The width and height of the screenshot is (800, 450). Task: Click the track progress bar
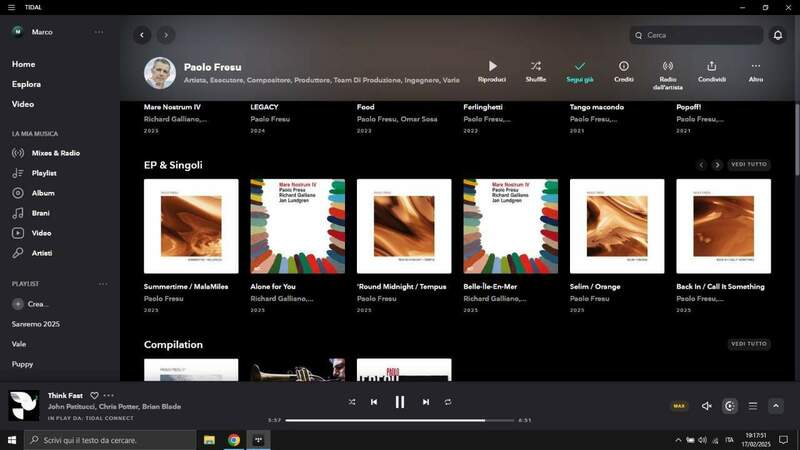[400, 420]
